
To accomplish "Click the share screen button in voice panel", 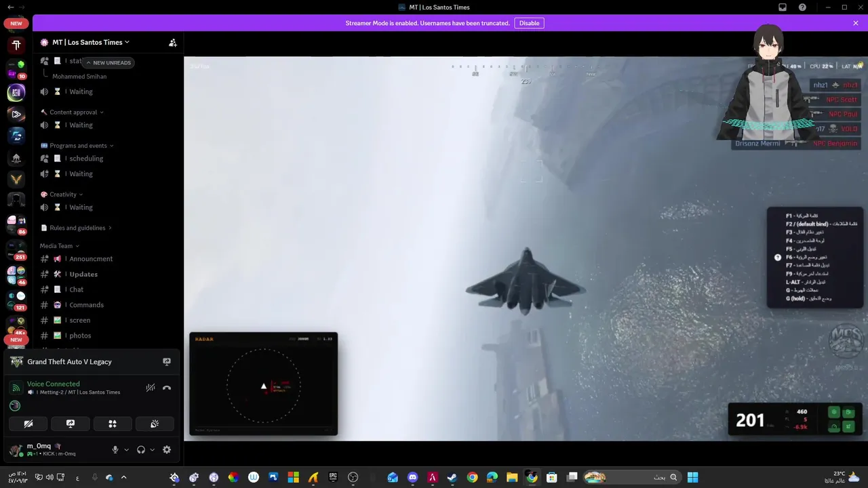I will point(71,424).
